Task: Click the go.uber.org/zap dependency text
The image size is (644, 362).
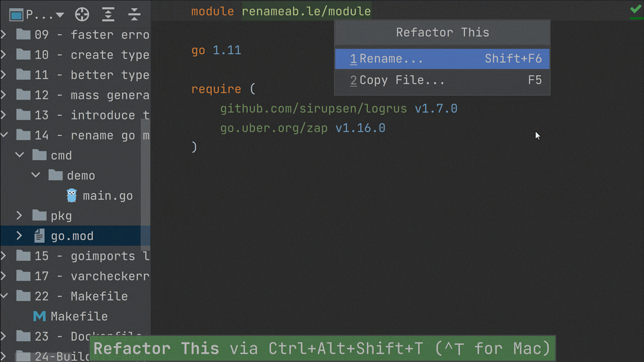Action: click(274, 128)
